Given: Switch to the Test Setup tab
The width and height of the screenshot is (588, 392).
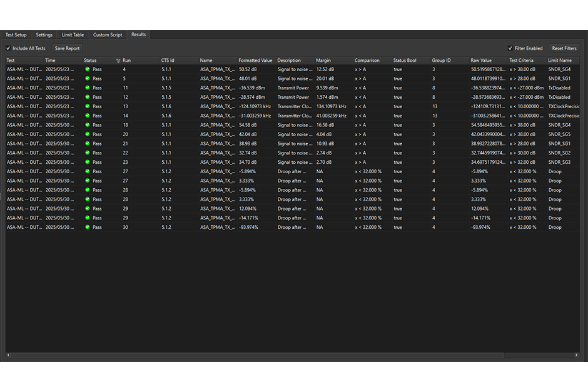Looking at the screenshot, I should coord(16,35).
